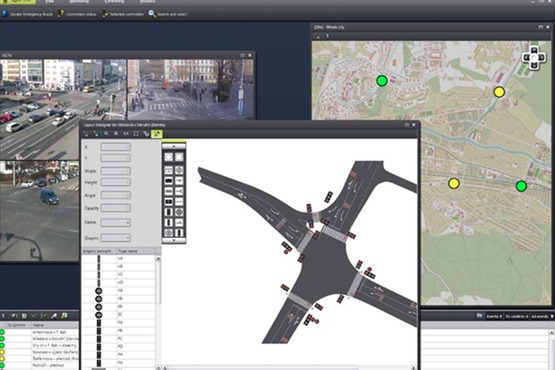Screen dimensions: 555x370
Task: Click gray checkmark icon in events toolbar
Action: pos(34,315)
